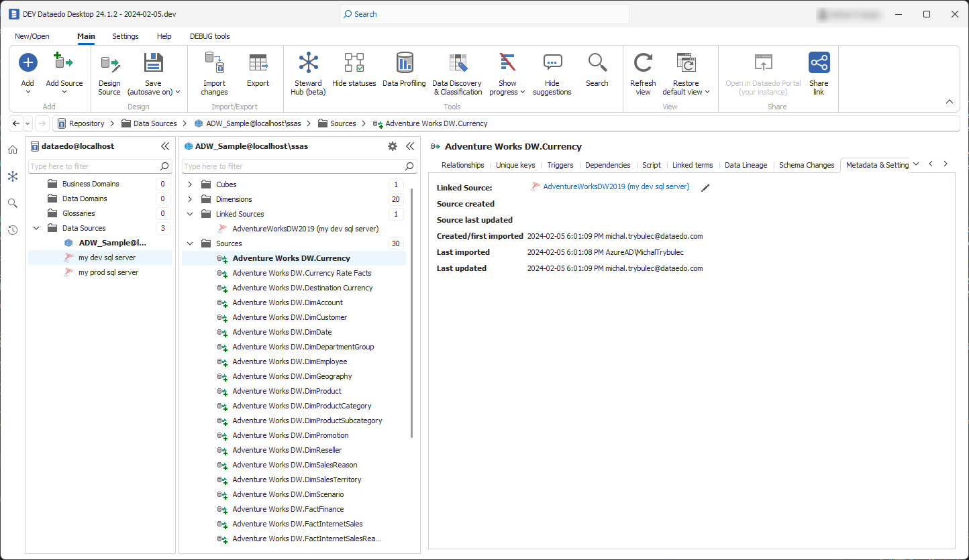
Task: Click Refresh view icon
Action: 643,63
